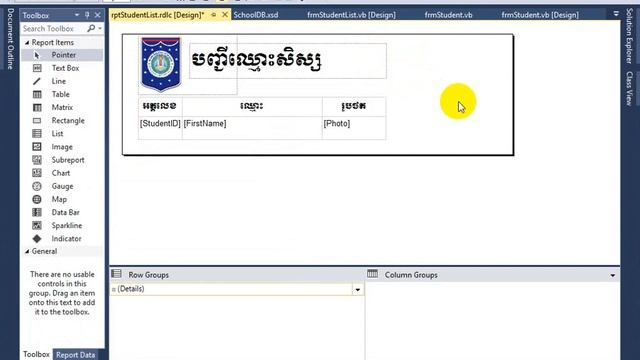Collapse the Report Items group
Viewport: 640px width, 360px height.
click(x=27, y=42)
